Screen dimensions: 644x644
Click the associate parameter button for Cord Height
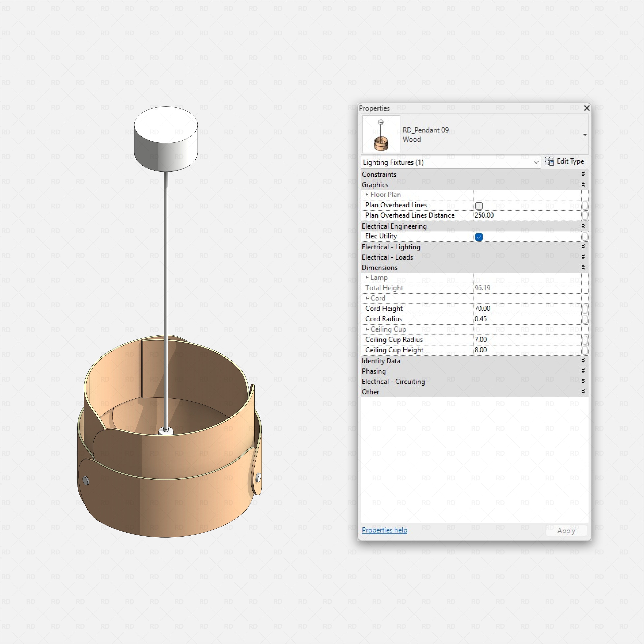point(585,309)
